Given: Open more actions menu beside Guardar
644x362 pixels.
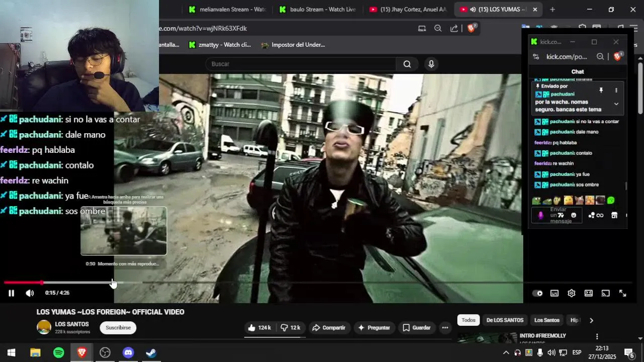Looking at the screenshot, I should [x=445, y=328].
